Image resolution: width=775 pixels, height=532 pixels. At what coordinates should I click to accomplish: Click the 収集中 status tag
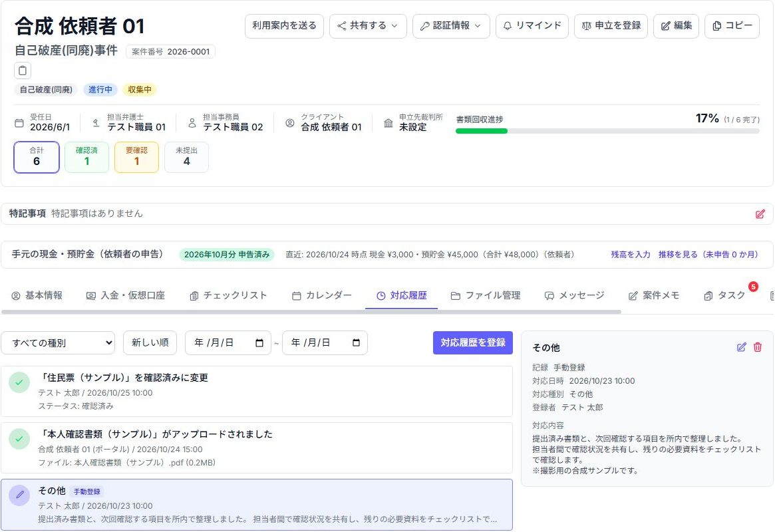140,90
